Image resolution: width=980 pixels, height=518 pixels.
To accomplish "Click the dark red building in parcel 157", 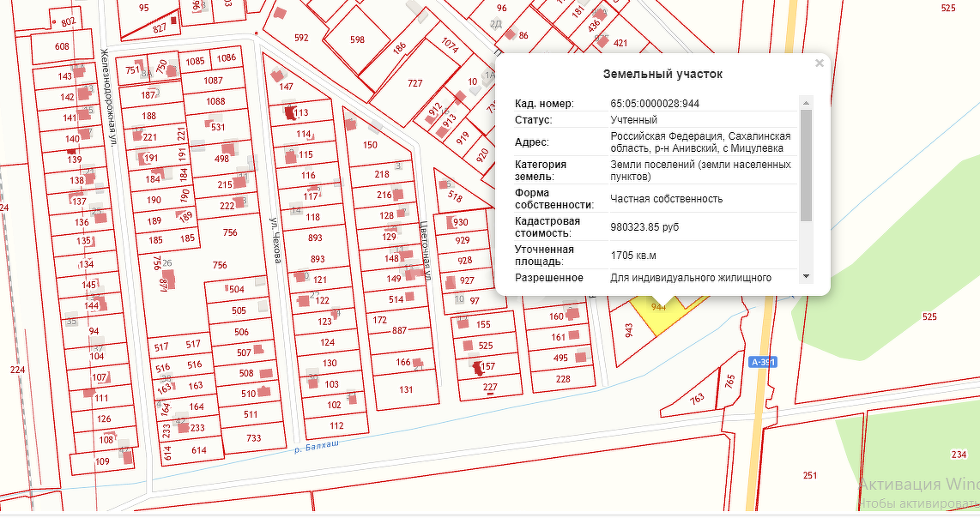I will [477, 368].
